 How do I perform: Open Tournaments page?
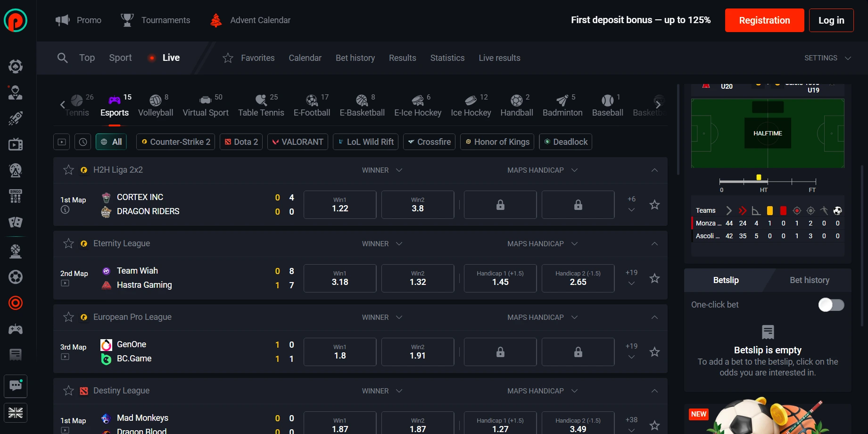click(x=155, y=20)
